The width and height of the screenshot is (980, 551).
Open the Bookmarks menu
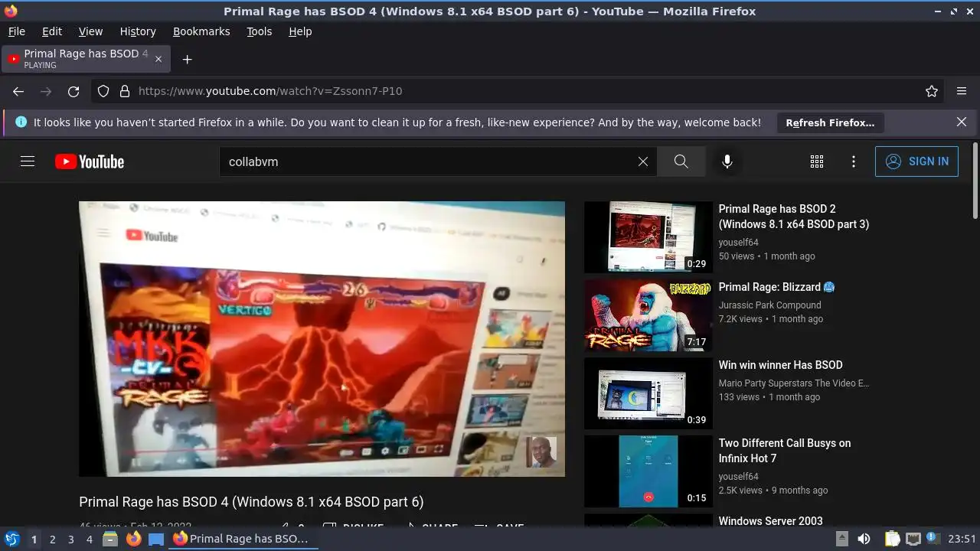point(201,31)
